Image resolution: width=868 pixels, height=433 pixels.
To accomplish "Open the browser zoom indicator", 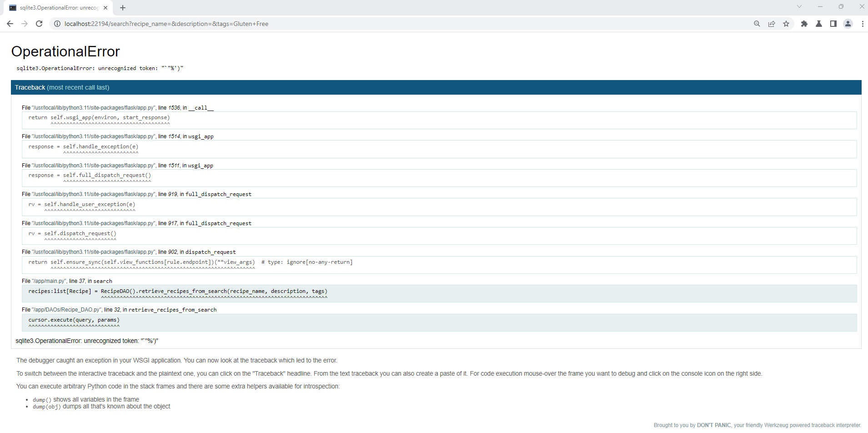I will click(x=757, y=24).
